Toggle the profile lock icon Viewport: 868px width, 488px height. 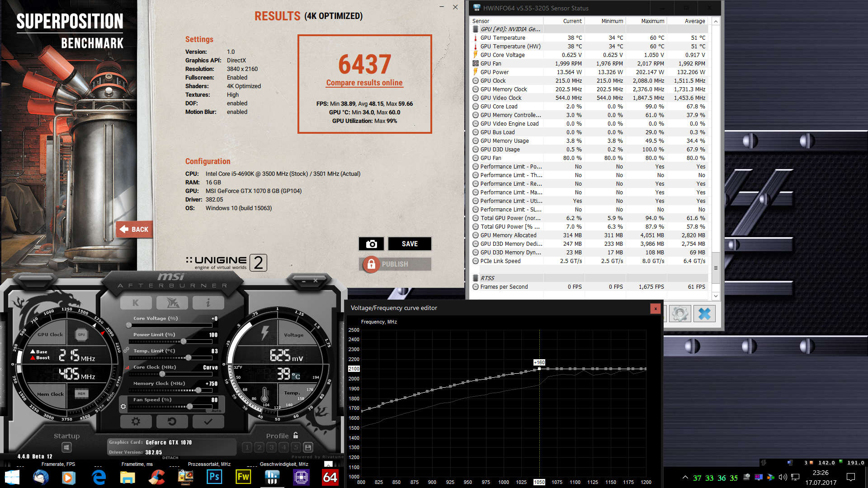[x=296, y=436]
